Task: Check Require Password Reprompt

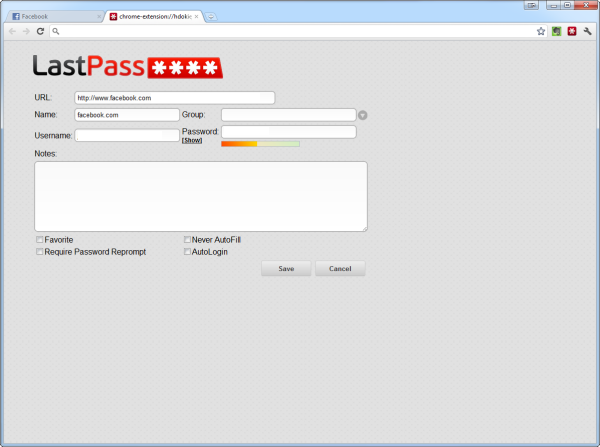Action: 40,252
